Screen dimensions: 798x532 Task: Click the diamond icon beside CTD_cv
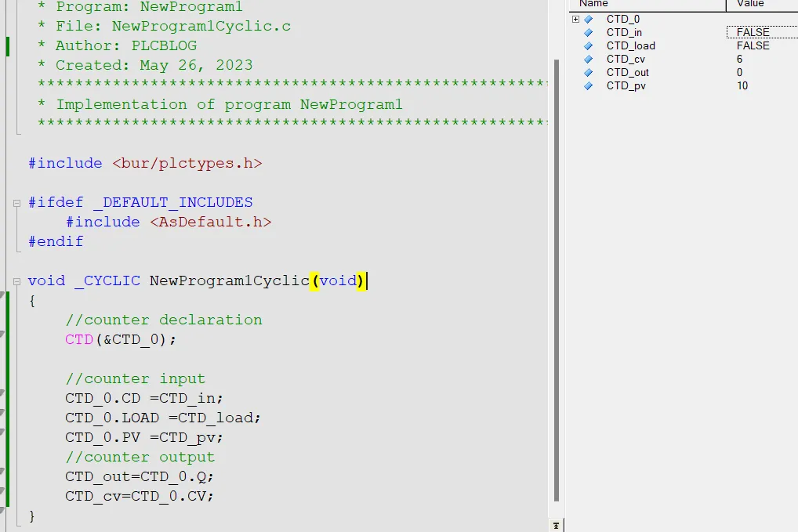(x=588, y=59)
